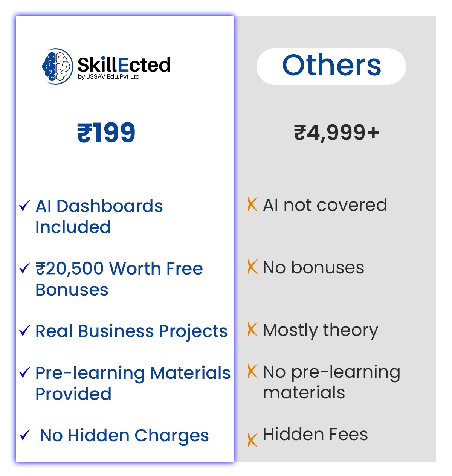Click the checkmark beside AI Dashboards Included
The image size is (452, 476).
[24, 206]
